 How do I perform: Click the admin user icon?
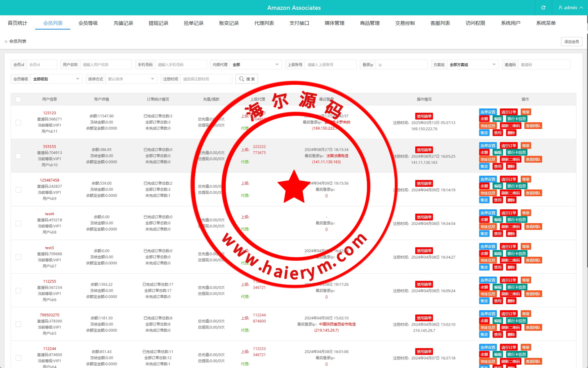pos(560,8)
